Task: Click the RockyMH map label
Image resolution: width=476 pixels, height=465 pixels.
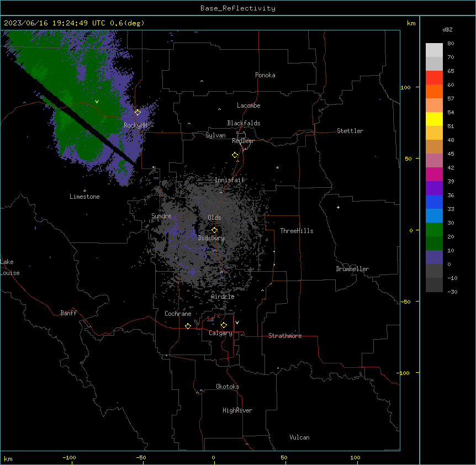Action: 135,125
